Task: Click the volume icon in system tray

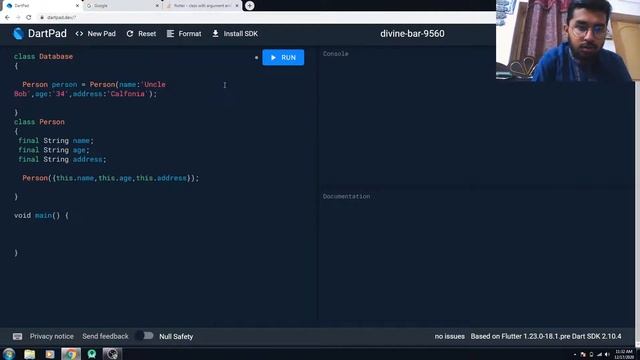Action: [x=607, y=354]
